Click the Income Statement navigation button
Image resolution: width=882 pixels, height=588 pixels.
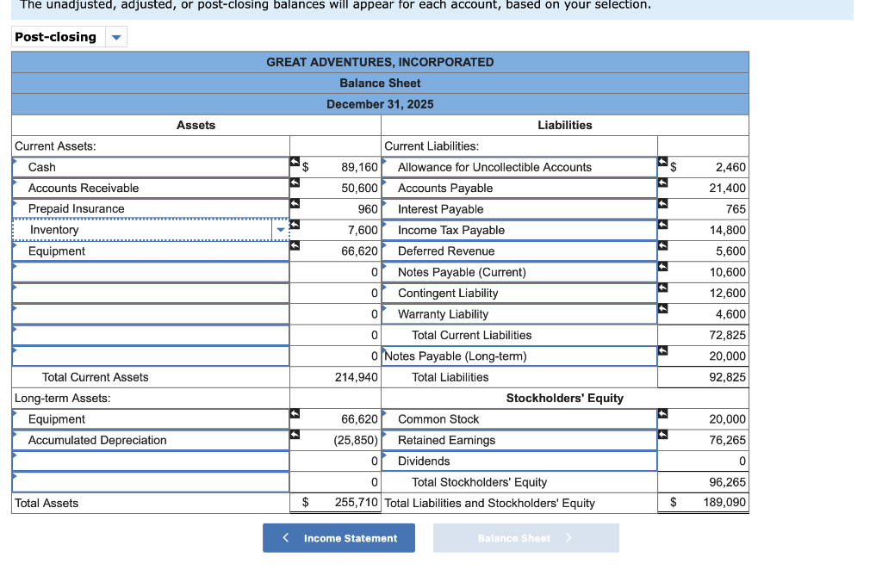(339, 537)
